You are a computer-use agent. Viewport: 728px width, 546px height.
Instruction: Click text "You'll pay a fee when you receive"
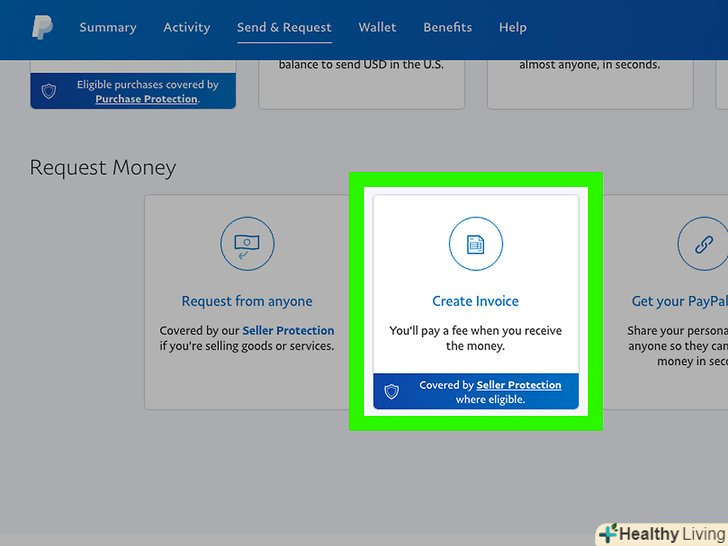click(x=475, y=331)
